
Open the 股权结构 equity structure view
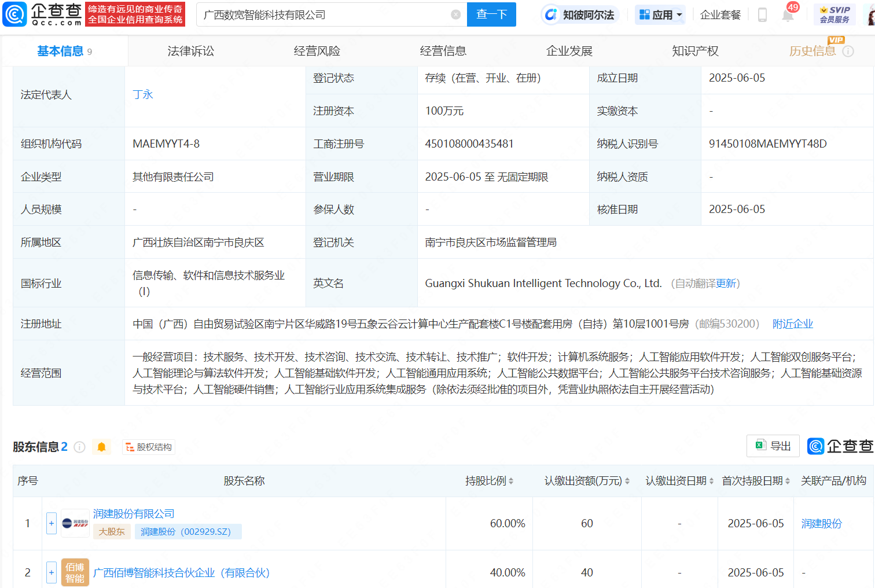[149, 447]
